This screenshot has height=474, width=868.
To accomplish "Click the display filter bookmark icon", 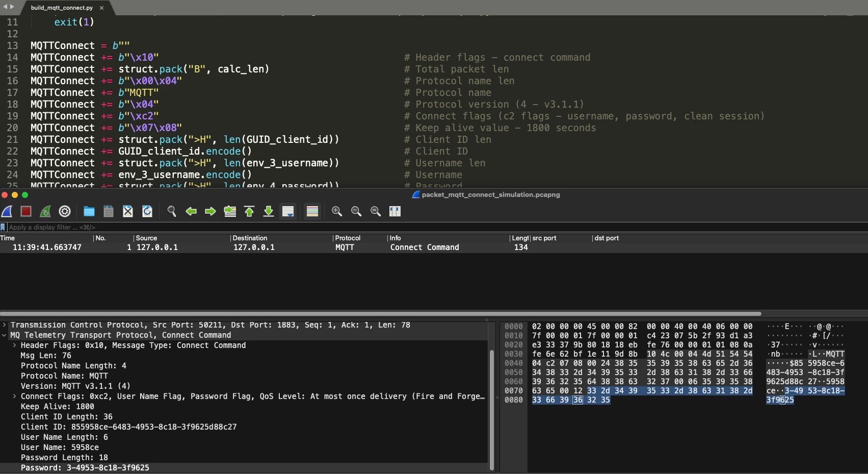I will pyautogui.click(x=3, y=227).
